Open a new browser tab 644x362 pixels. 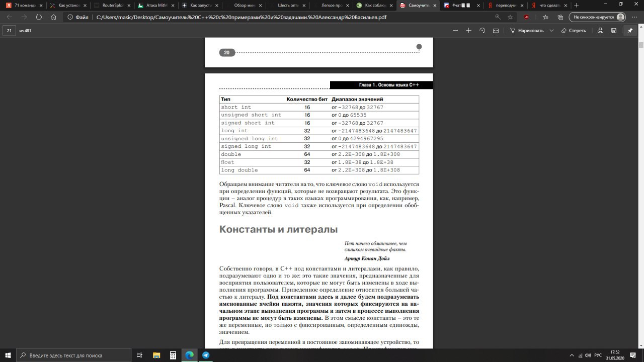(577, 5)
